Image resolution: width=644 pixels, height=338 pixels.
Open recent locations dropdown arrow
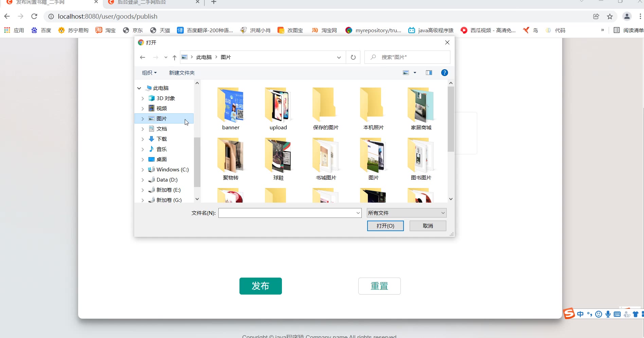pyautogui.click(x=166, y=57)
